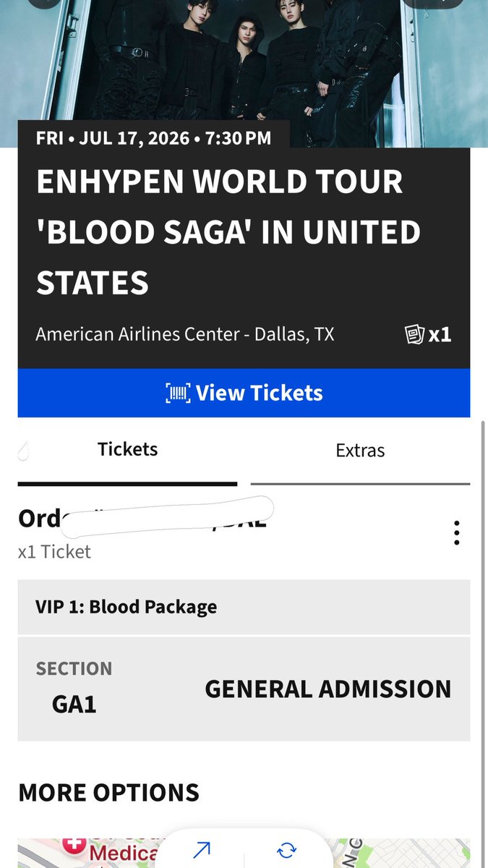The height and width of the screenshot is (868, 488).
Task: Tap the x1 Ticket order label
Action: click(54, 552)
